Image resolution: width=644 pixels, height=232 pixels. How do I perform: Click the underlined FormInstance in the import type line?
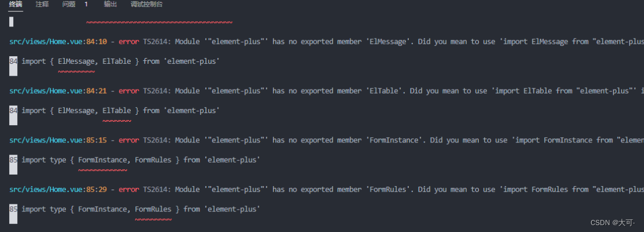pyautogui.click(x=102, y=160)
